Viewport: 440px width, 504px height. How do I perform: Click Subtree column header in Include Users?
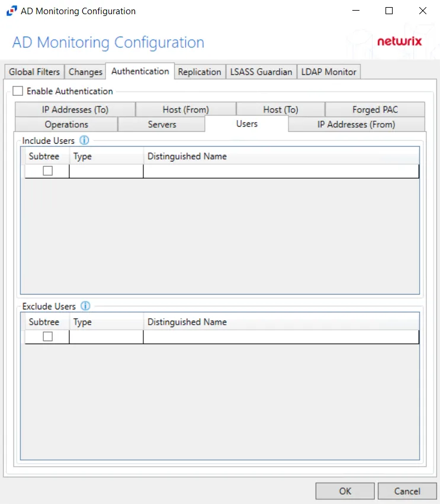pyautogui.click(x=47, y=156)
